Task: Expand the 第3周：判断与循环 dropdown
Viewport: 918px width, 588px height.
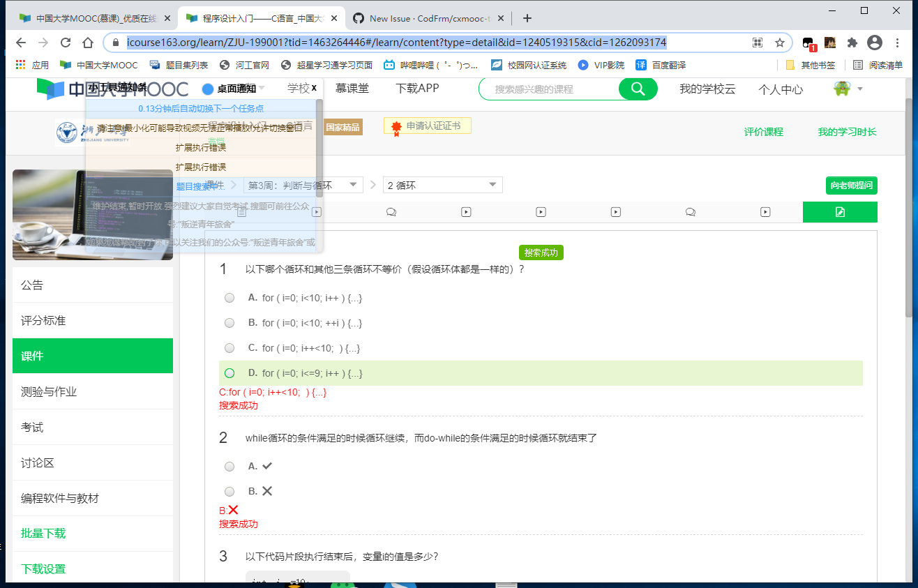Action: (303, 185)
